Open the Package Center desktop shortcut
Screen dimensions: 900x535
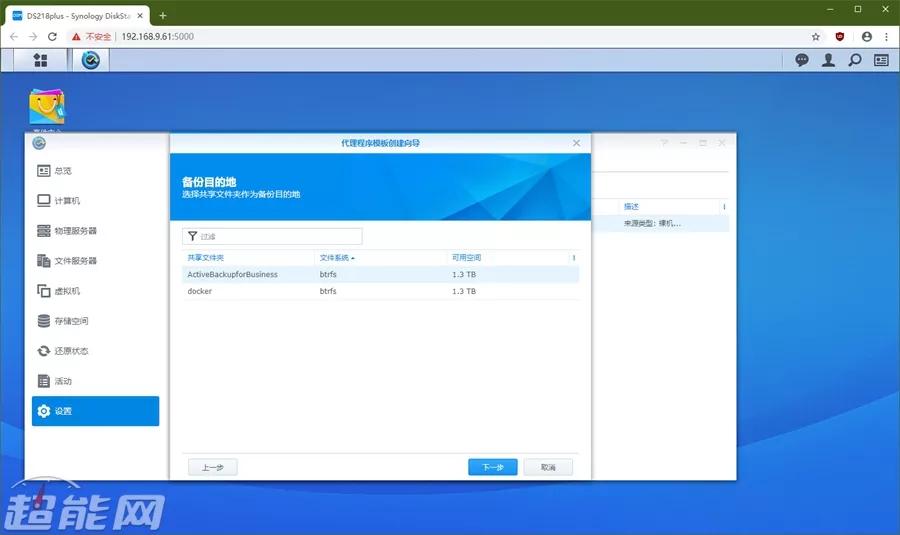coord(47,107)
